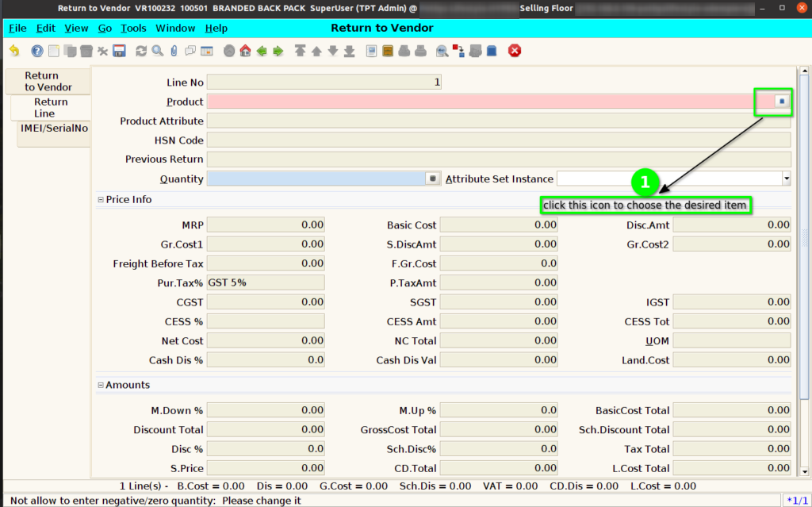Open Attribute Set Instance dropdown
Screen dimensions: 812x507
pos(786,179)
